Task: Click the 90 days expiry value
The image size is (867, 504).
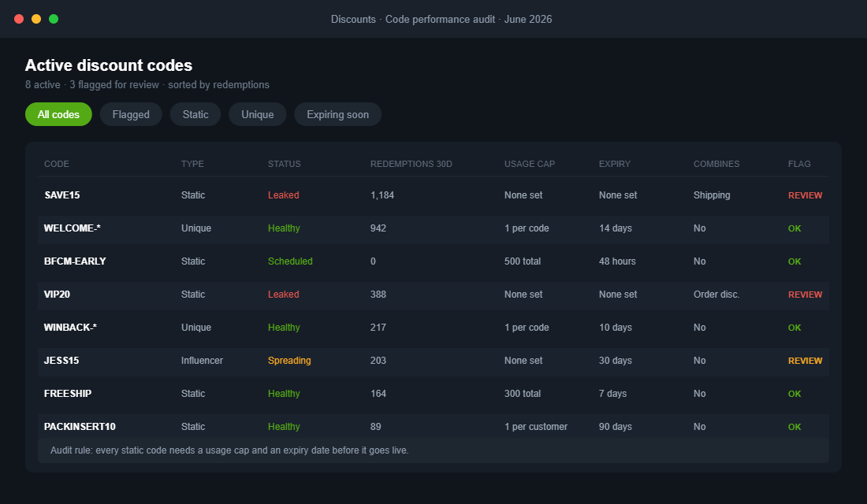Action: click(x=616, y=427)
